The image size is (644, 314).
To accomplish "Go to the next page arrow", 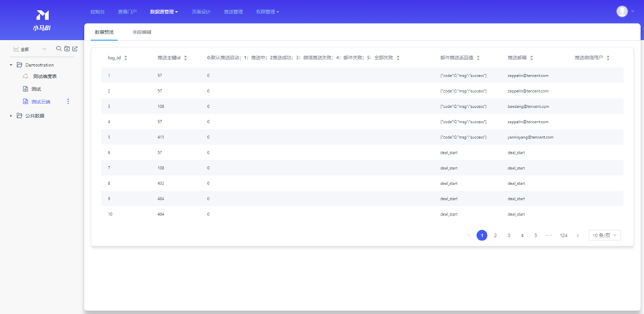I will tap(578, 235).
